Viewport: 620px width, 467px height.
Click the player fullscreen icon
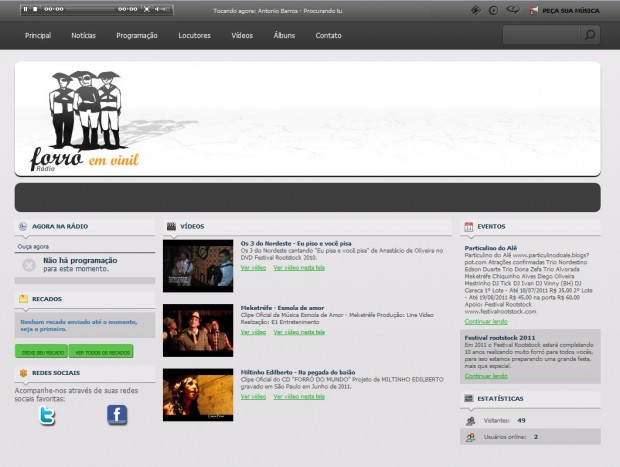coord(147,9)
